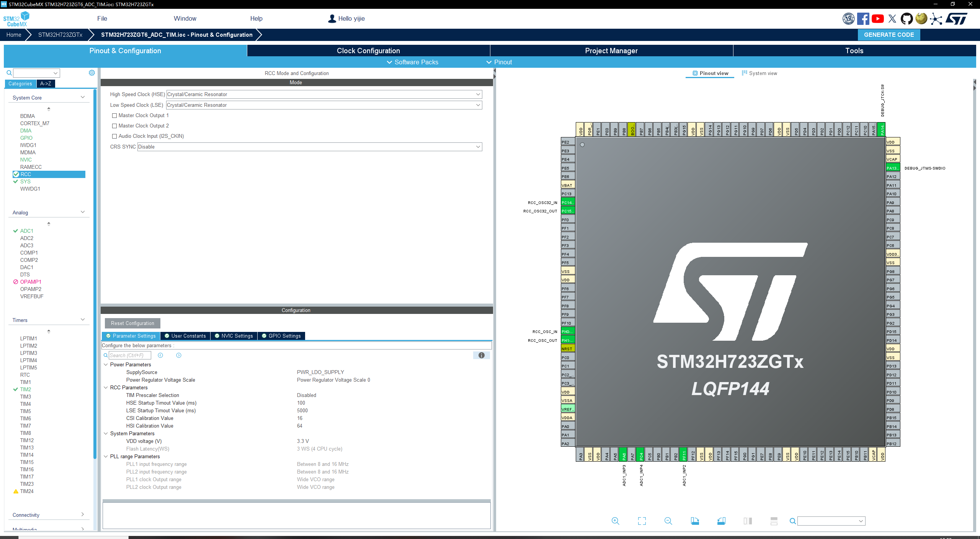Open the ST community network icon
The image size is (980, 539).
pos(936,18)
